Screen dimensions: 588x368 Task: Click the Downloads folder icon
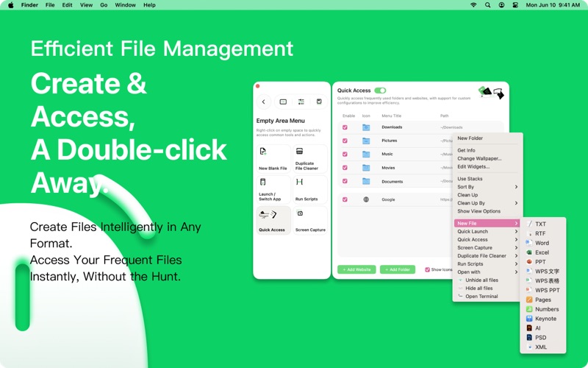tap(366, 127)
